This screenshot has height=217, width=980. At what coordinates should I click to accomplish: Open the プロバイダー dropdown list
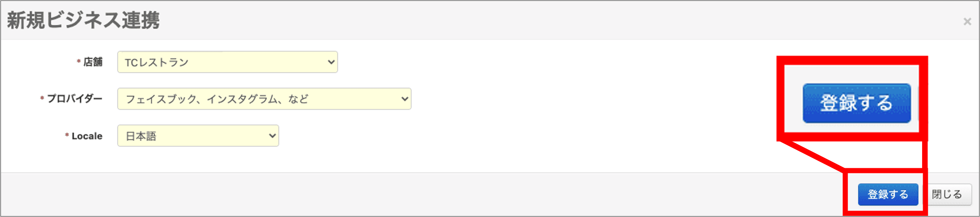tap(264, 99)
